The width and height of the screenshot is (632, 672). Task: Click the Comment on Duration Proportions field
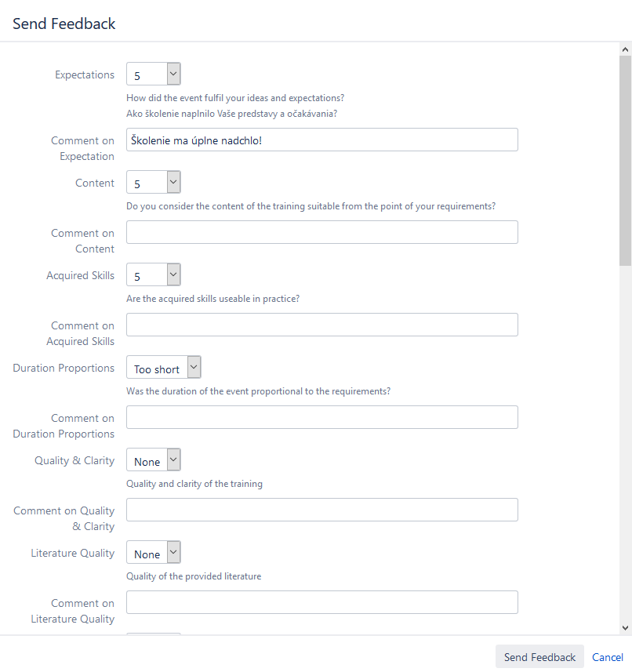pyautogui.click(x=321, y=416)
